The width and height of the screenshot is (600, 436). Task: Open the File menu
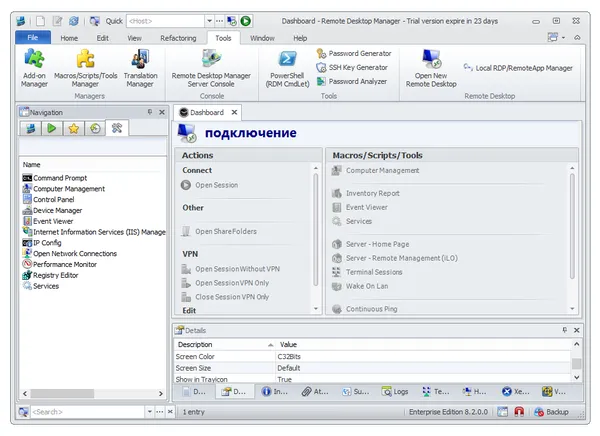pos(33,38)
